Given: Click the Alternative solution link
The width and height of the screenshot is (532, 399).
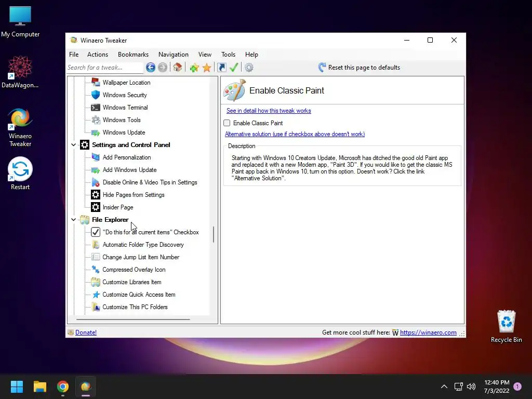Looking at the screenshot, I should [x=295, y=134].
